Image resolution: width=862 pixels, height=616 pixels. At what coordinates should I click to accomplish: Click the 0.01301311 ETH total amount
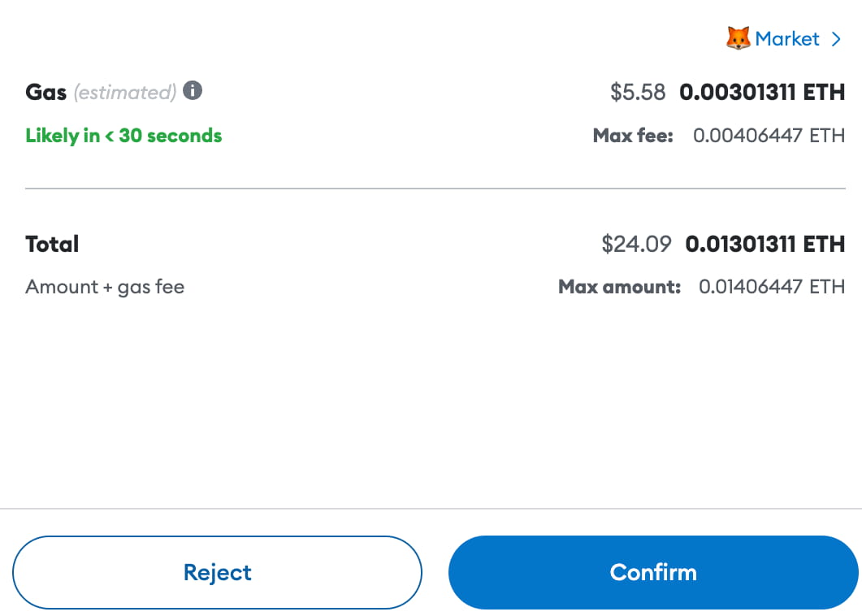[765, 244]
